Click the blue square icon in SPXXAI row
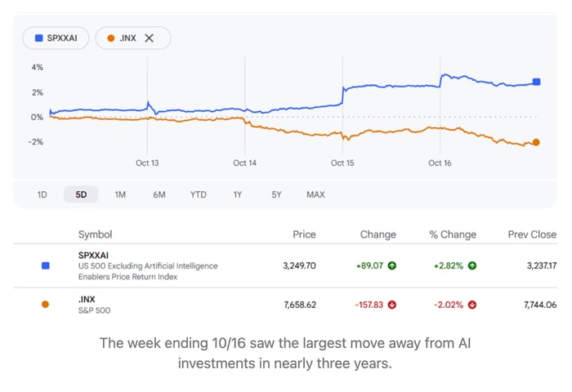This screenshot has height=392, width=572. (46, 265)
